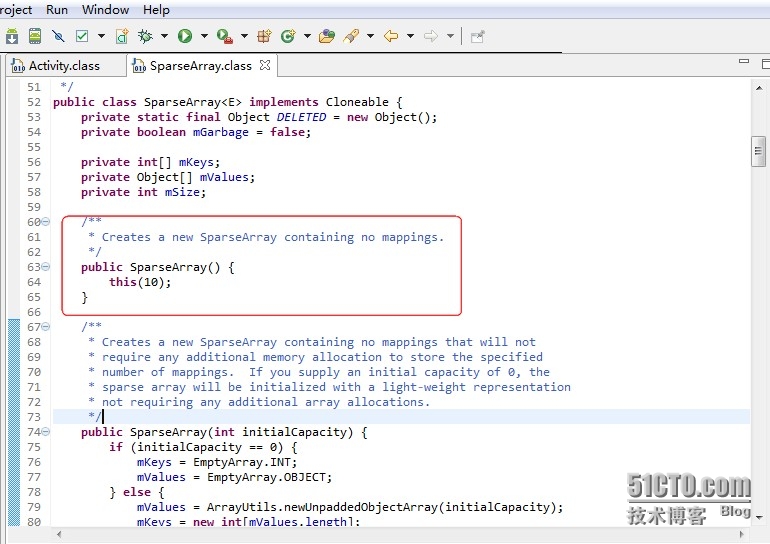
Task: Expand the back navigation history dropdown
Action: pyautogui.click(x=411, y=36)
